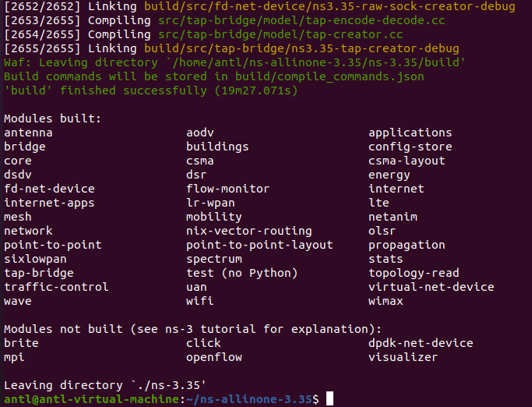This screenshot has height=407, width=532.
Task: Click 'bridge' in modules built list
Action: (x=25, y=147)
